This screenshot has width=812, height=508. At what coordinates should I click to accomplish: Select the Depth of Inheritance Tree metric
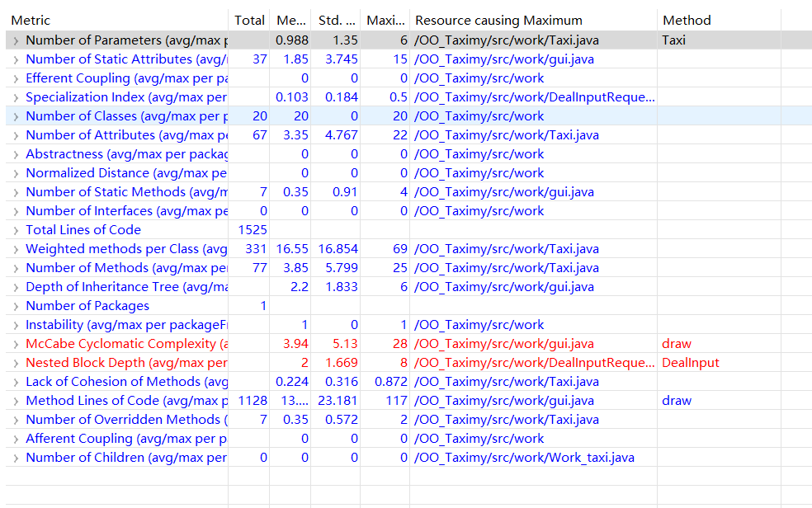point(125,287)
